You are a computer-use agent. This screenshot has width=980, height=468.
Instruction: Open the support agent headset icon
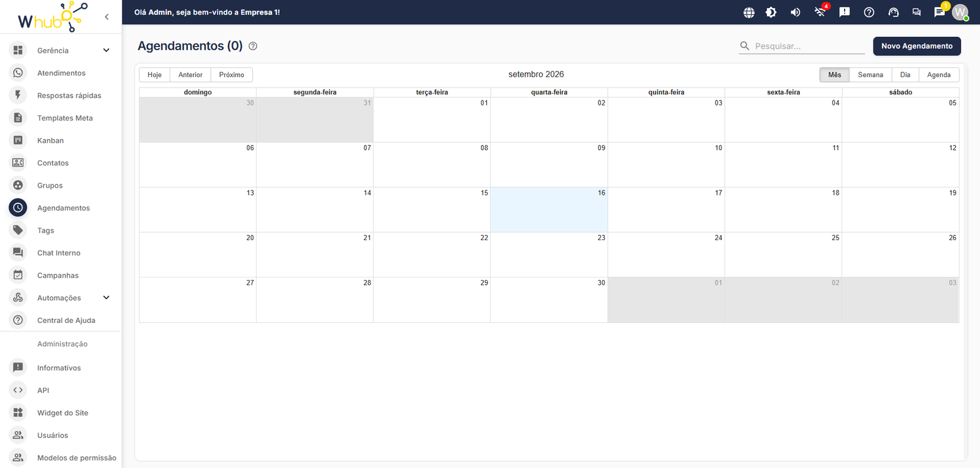pos(894,12)
